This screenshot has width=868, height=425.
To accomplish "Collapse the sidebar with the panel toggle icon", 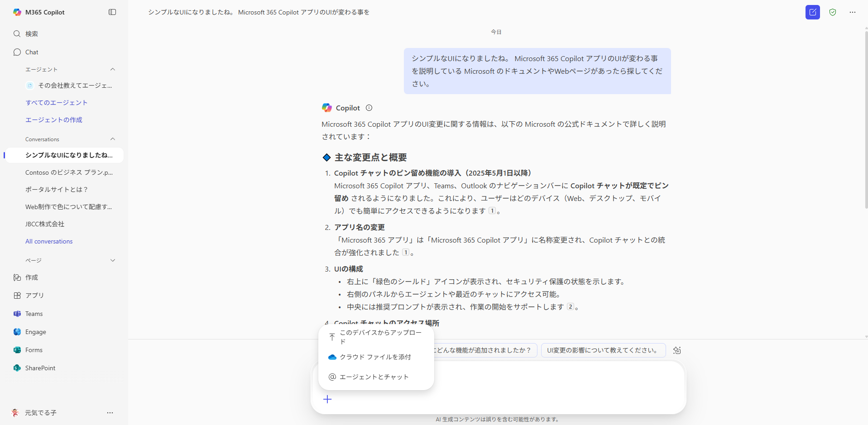I will [x=112, y=12].
